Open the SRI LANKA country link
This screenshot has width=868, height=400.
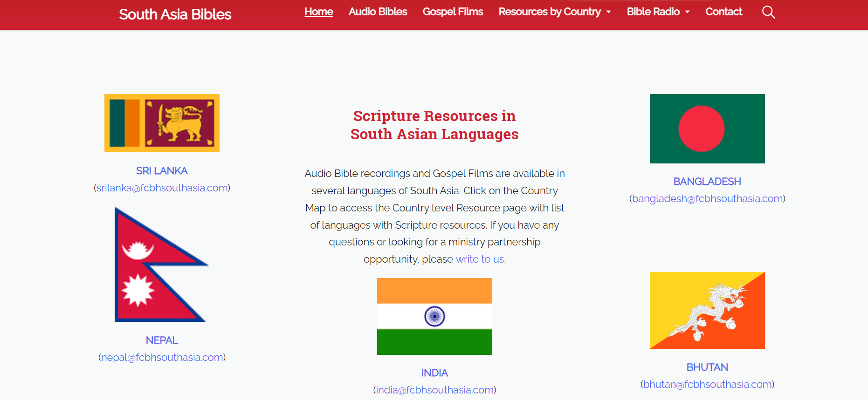click(x=162, y=171)
